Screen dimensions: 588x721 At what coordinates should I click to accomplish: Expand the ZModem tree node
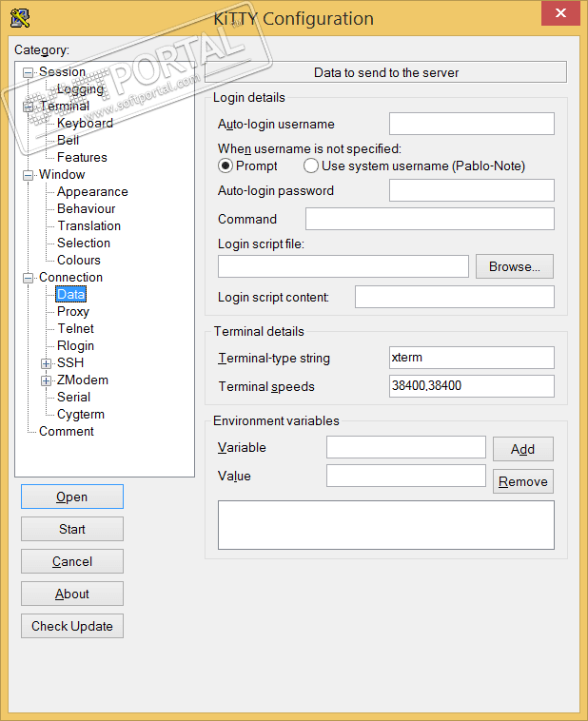click(46, 380)
